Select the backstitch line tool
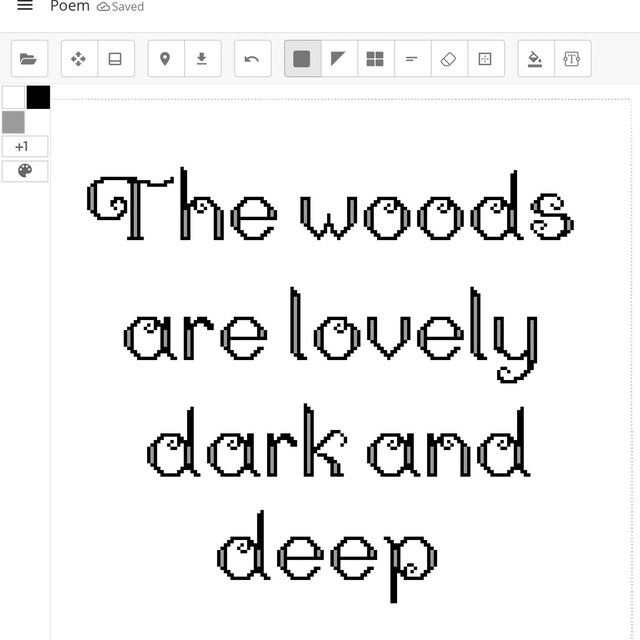The image size is (640, 640). click(413, 59)
